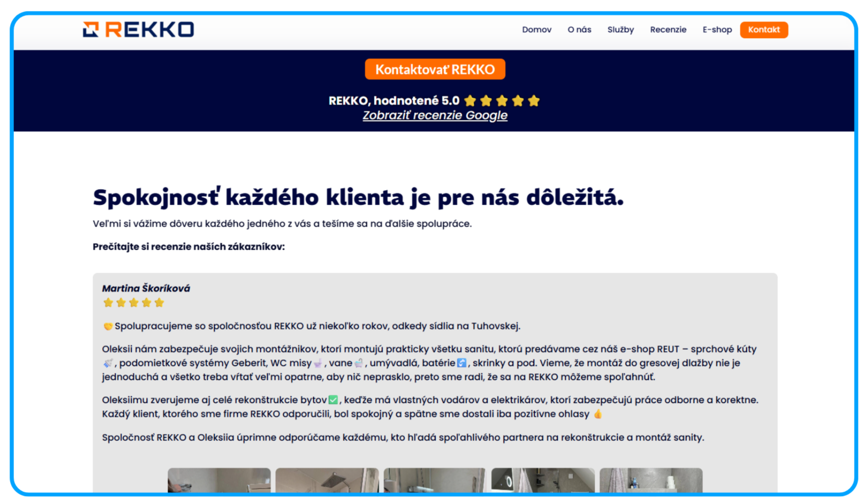The width and height of the screenshot is (868, 504).
Task: Click the bathtub emoji after vane
Action: 359,363
